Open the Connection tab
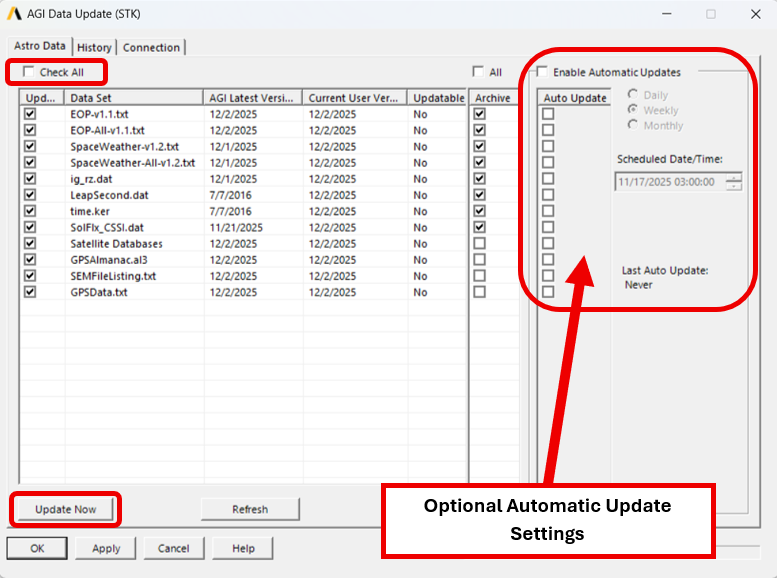The image size is (778, 578). [151, 47]
